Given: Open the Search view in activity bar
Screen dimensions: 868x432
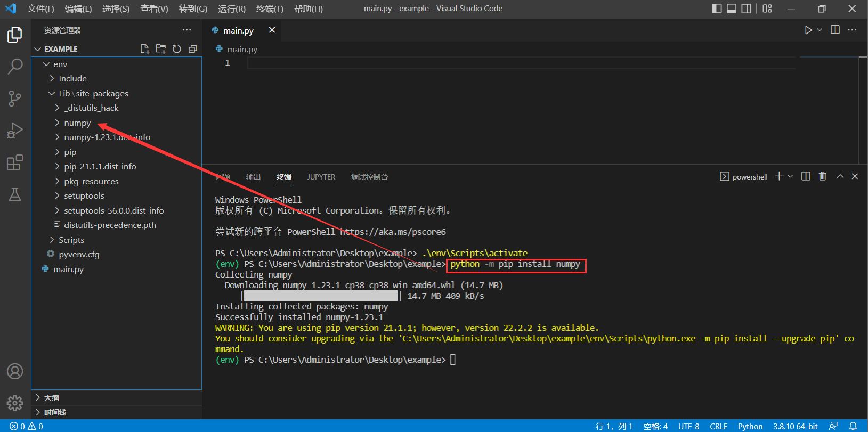Looking at the screenshot, I should [15, 67].
